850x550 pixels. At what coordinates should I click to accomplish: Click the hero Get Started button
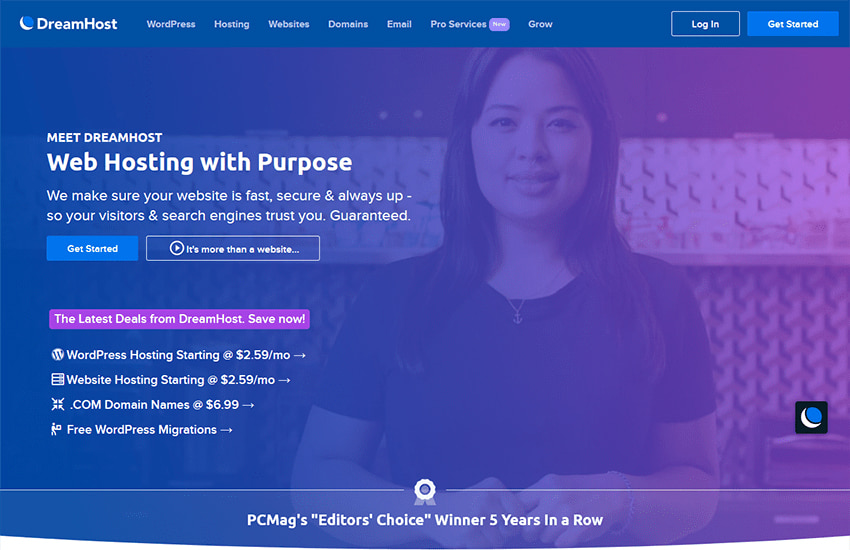pyautogui.click(x=92, y=248)
